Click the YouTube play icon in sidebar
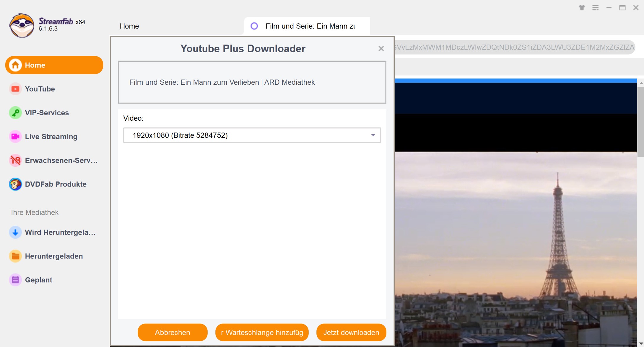 (15, 89)
